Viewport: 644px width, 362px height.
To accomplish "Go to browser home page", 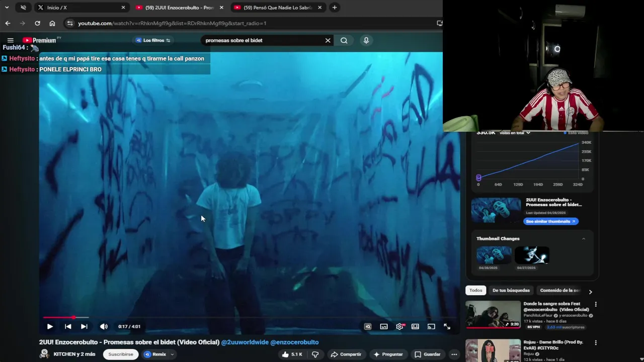I will click(52, 23).
